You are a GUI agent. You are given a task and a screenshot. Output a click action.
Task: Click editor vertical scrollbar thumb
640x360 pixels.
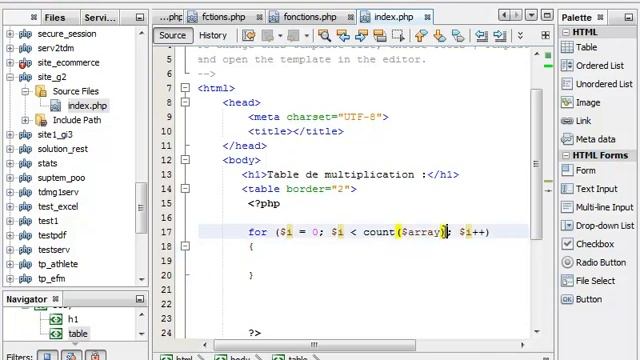click(536, 164)
